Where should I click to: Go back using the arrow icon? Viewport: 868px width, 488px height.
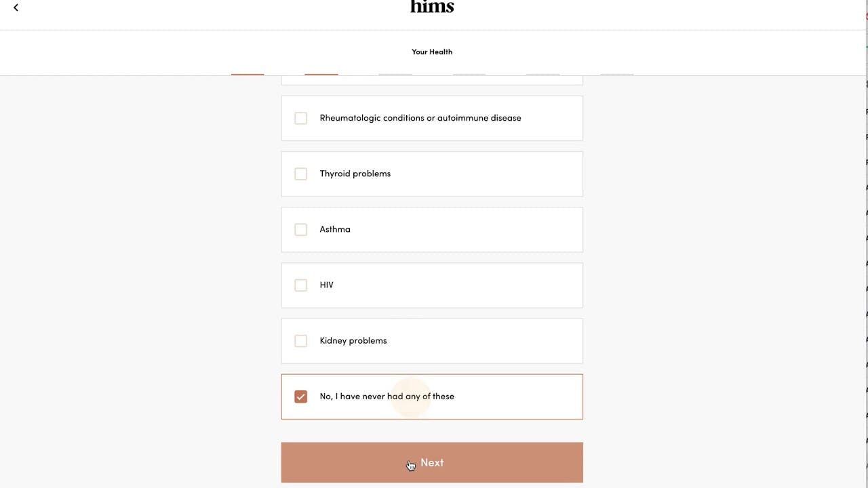(x=16, y=7)
